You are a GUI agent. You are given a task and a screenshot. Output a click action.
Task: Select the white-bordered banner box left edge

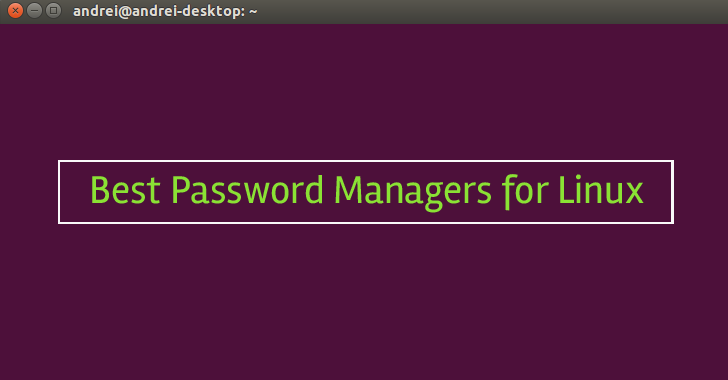point(59,192)
